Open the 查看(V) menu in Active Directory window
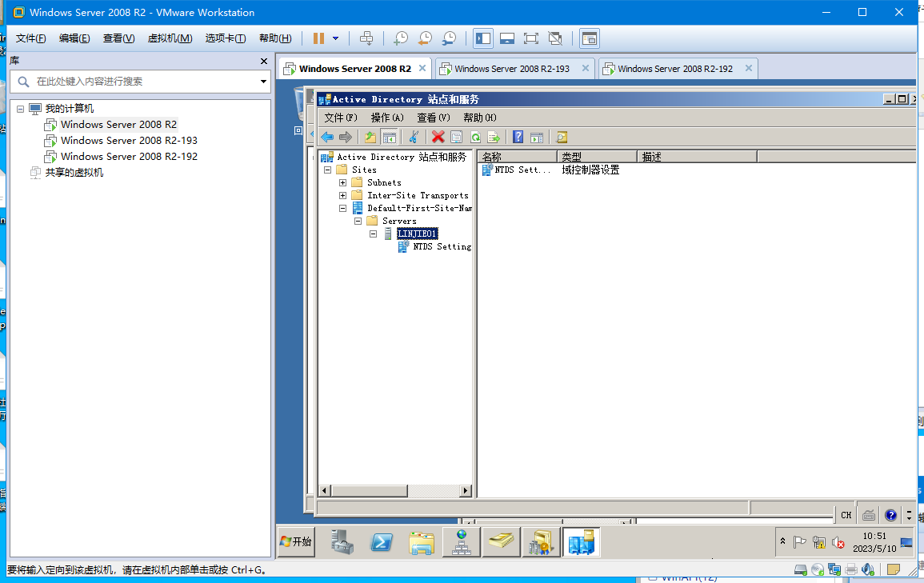 tap(434, 118)
